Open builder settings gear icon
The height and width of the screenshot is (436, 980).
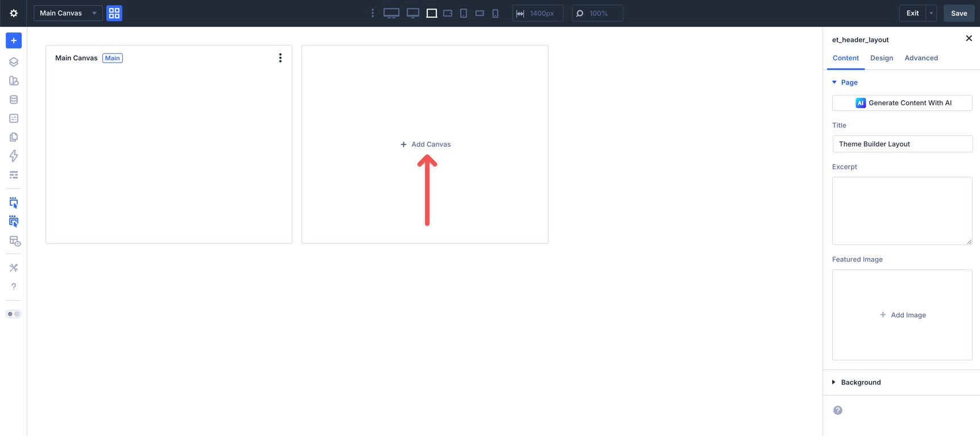tap(14, 13)
